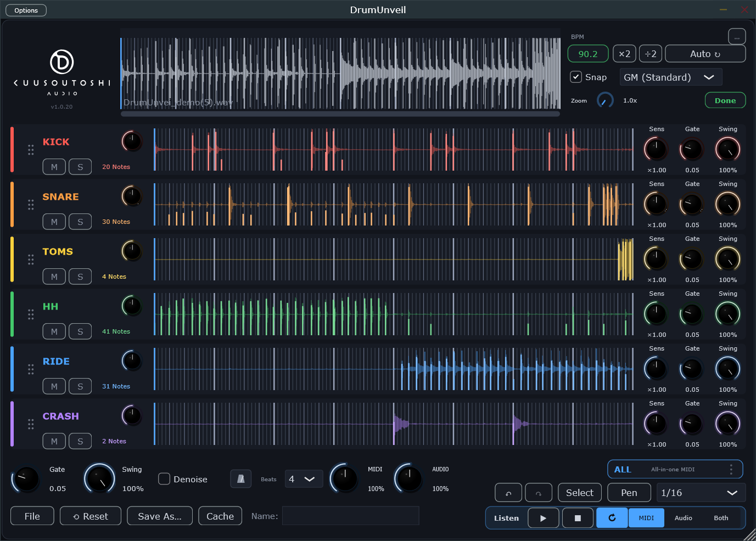Switch Listen mode to Audio
This screenshot has height=541, width=756.
684,518
